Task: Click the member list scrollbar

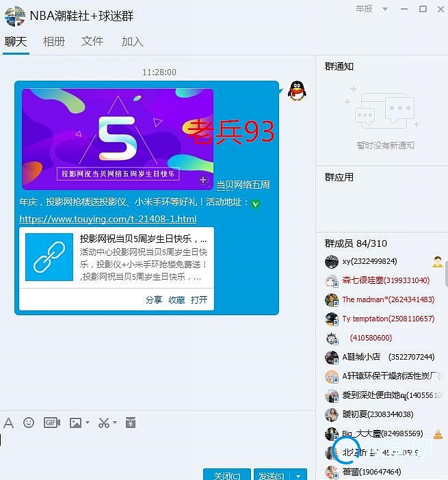Action: point(446,274)
